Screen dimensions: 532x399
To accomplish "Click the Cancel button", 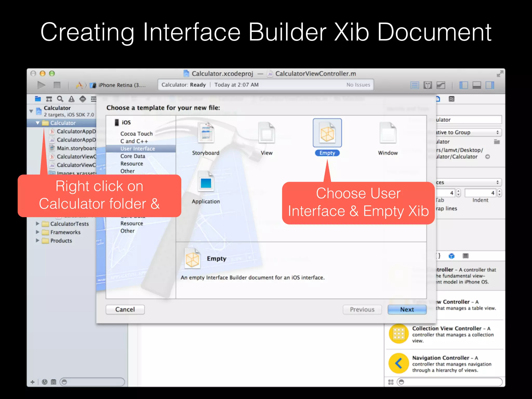I will pos(125,309).
